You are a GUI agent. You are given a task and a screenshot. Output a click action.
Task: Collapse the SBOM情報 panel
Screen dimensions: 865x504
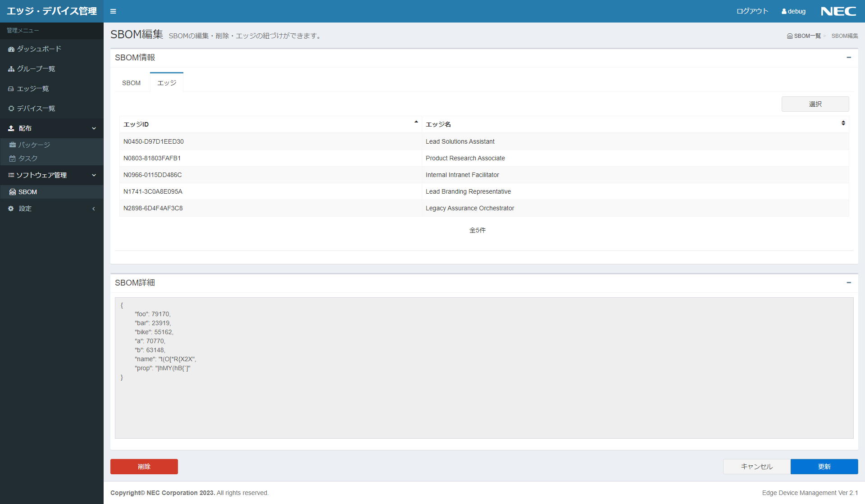[x=849, y=58]
